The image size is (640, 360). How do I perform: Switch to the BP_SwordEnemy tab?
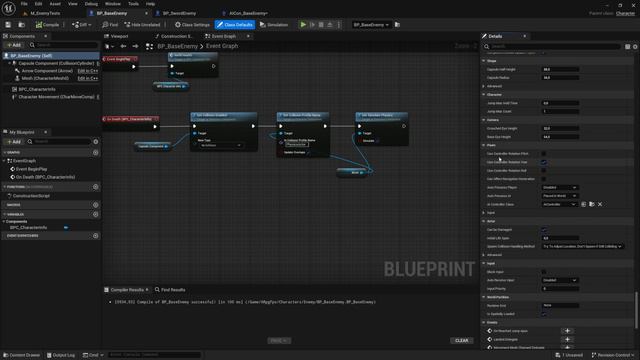click(179, 13)
